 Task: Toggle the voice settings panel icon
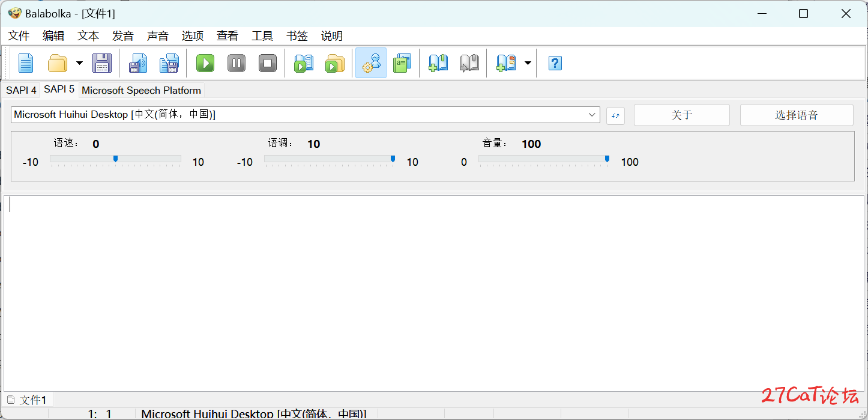click(371, 63)
